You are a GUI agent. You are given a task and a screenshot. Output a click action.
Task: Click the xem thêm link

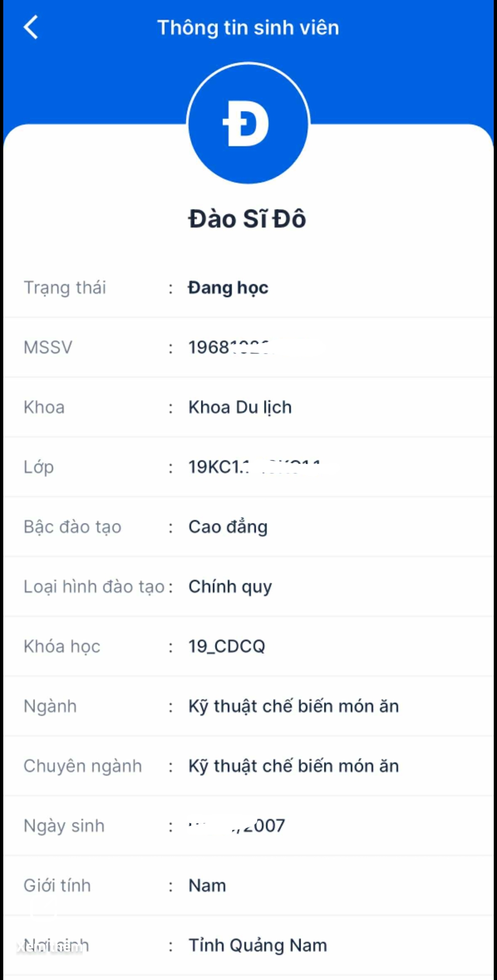[x=50, y=948]
